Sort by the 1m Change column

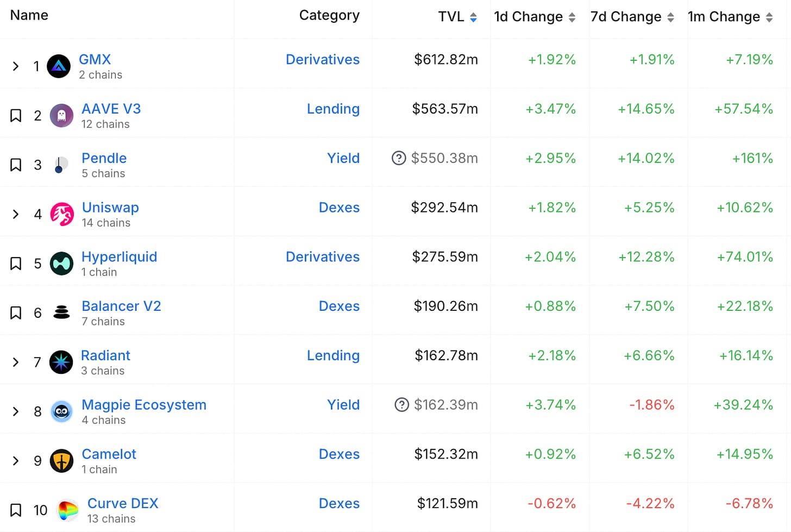coord(730,17)
